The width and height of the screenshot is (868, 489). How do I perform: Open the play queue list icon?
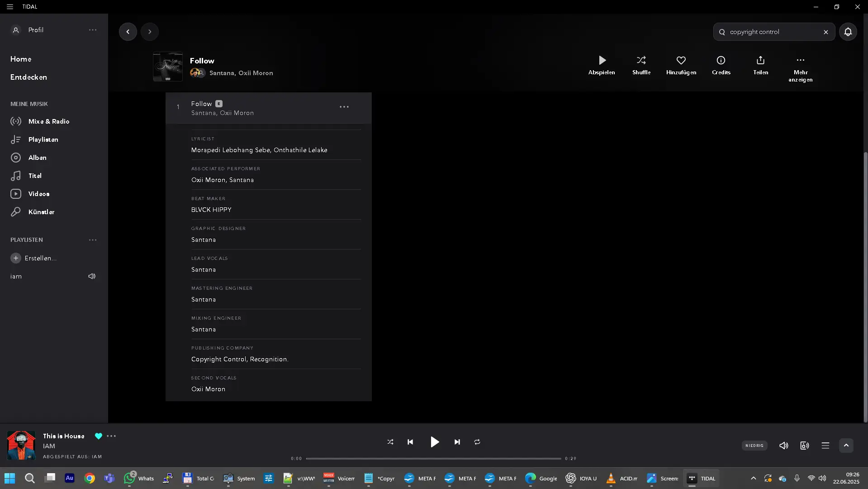(825, 446)
